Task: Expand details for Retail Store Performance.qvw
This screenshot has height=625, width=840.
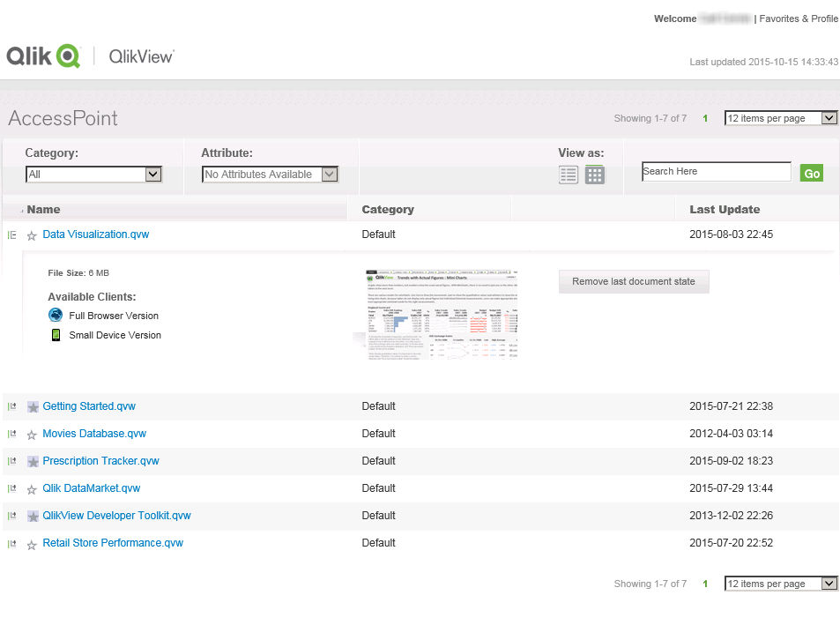Action: coord(12,544)
